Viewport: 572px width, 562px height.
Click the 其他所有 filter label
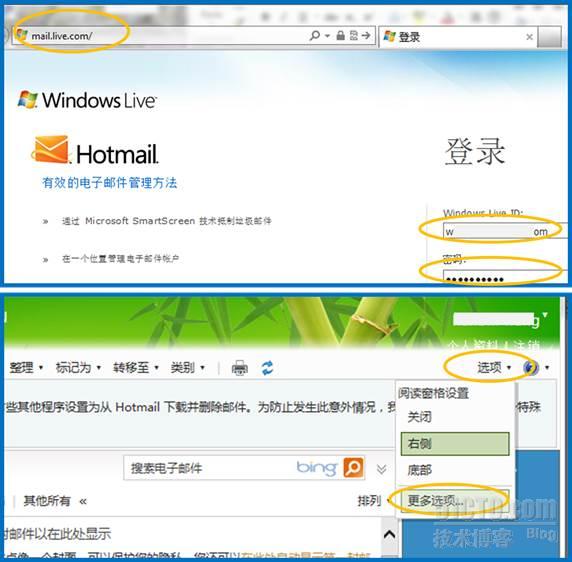(x=47, y=501)
